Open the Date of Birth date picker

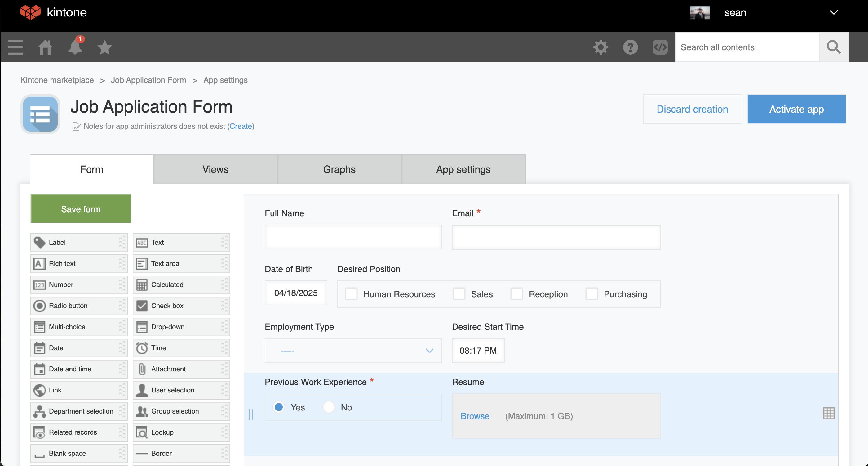pos(295,293)
